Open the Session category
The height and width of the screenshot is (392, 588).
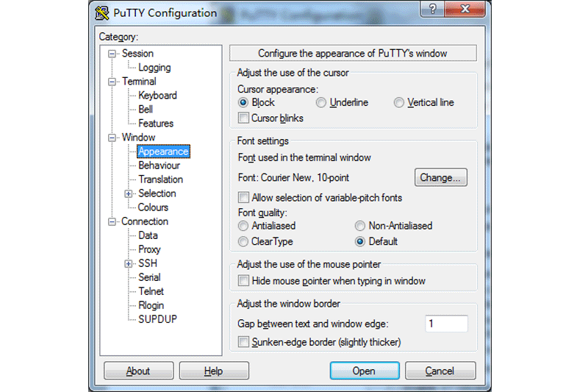[137, 53]
